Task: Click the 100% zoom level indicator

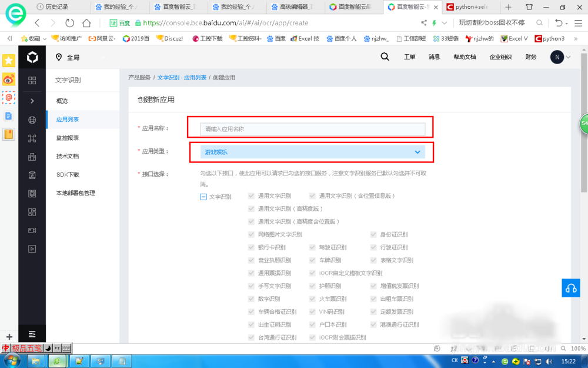Action: click(578, 349)
